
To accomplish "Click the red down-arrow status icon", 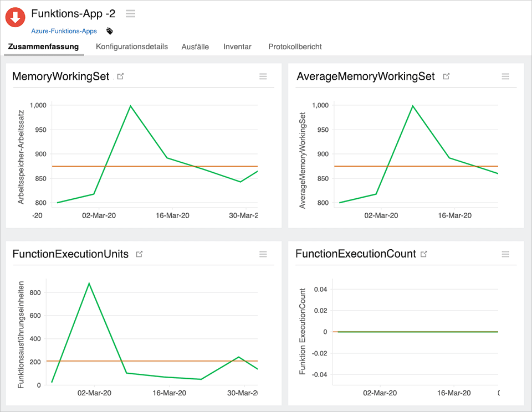I will [x=14, y=17].
